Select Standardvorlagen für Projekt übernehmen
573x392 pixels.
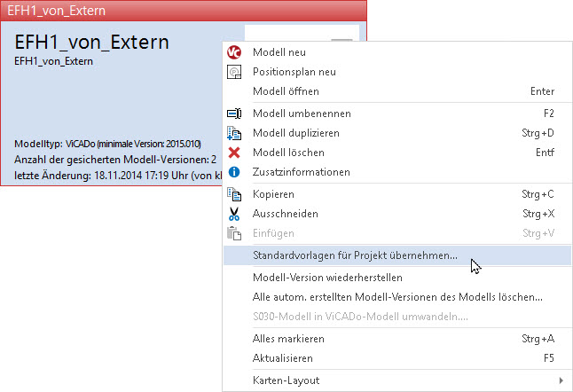[396, 255]
